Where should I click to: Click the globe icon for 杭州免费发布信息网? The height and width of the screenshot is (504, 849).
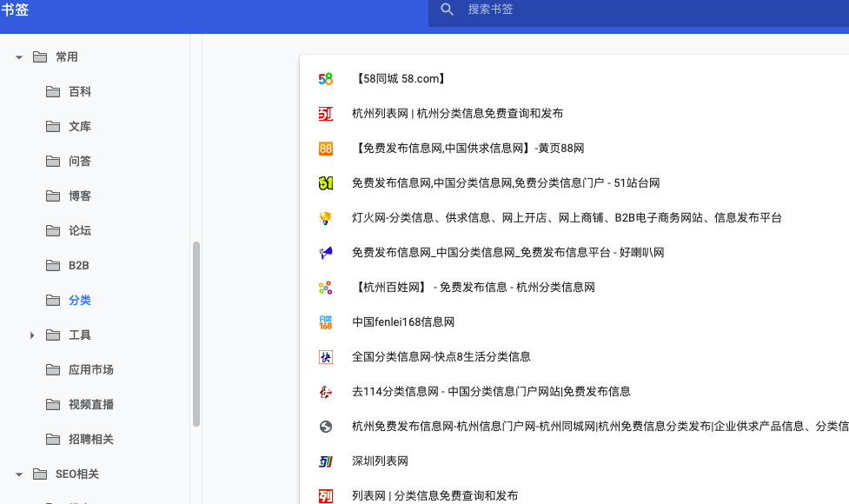pyautogui.click(x=326, y=427)
